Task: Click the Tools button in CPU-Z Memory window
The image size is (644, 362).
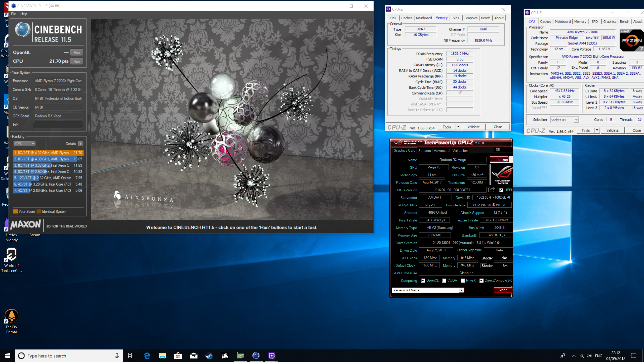Action: click(x=447, y=127)
